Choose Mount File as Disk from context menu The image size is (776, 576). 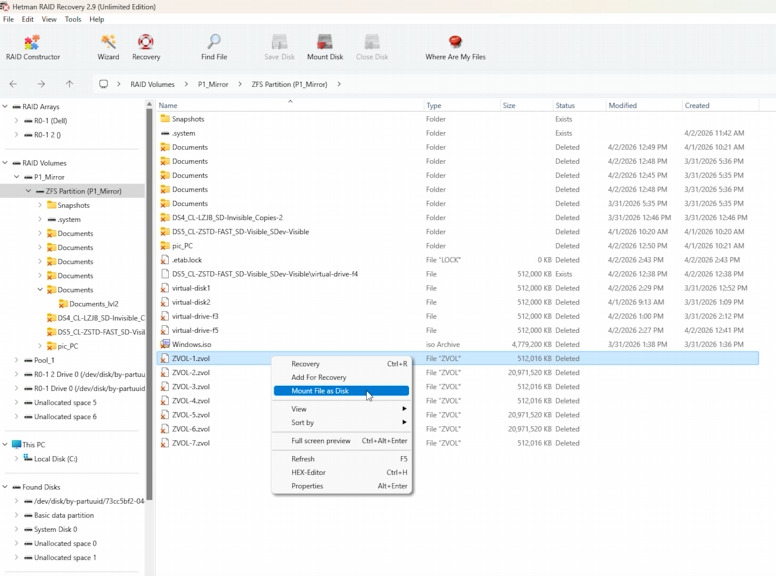(341, 391)
